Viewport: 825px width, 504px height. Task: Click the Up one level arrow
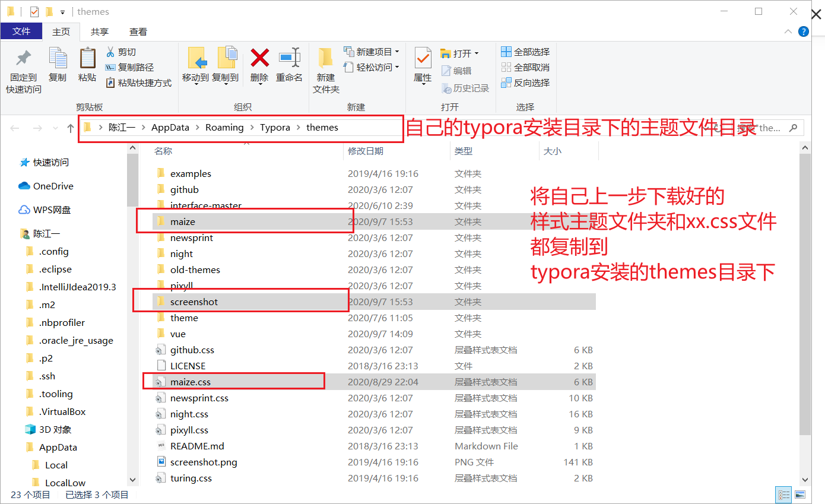(71, 128)
